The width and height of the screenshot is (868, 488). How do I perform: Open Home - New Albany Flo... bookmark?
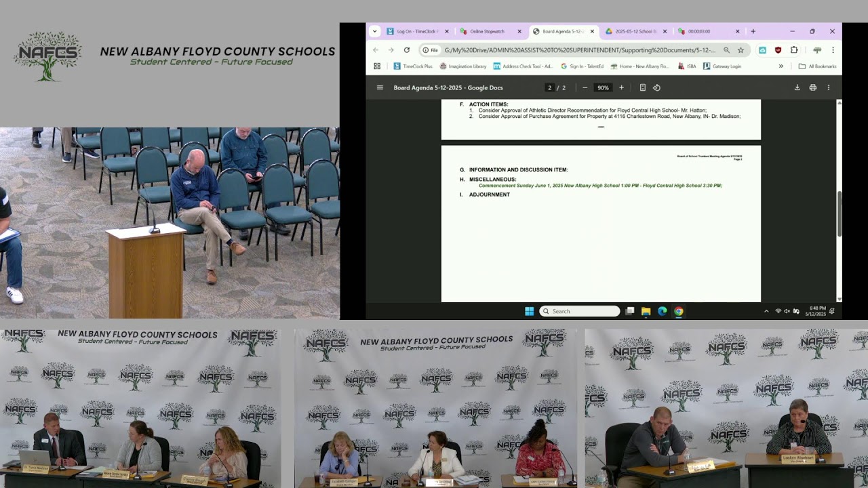639,66
